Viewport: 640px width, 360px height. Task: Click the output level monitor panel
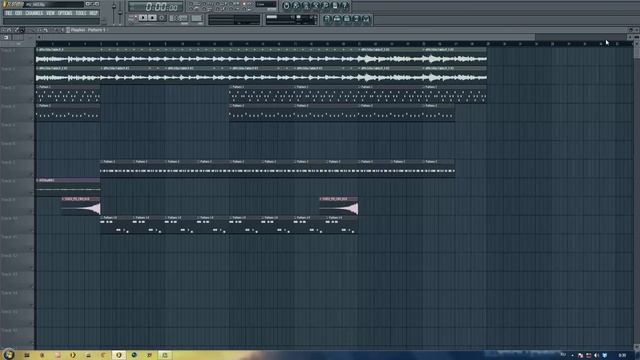234,19
